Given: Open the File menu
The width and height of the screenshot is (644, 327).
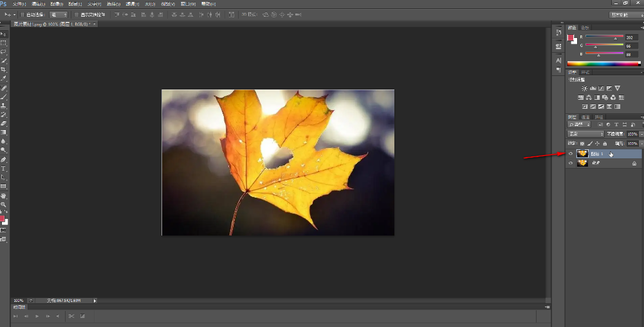Looking at the screenshot, I should [19, 4].
